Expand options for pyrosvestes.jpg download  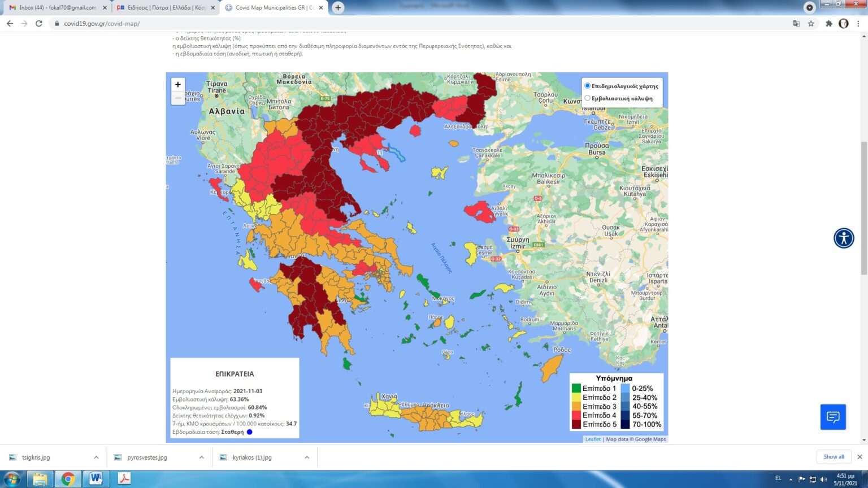click(201, 457)
